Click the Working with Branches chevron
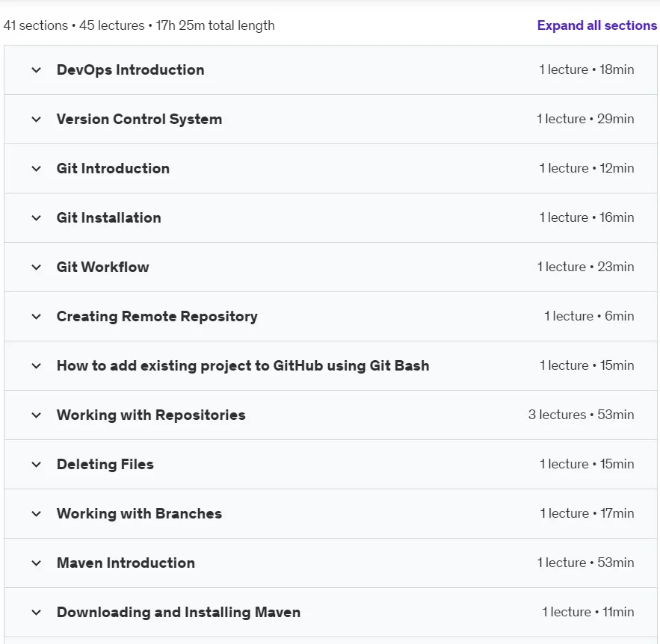Viewport: 660px width, 644px height. pos(37,513)
